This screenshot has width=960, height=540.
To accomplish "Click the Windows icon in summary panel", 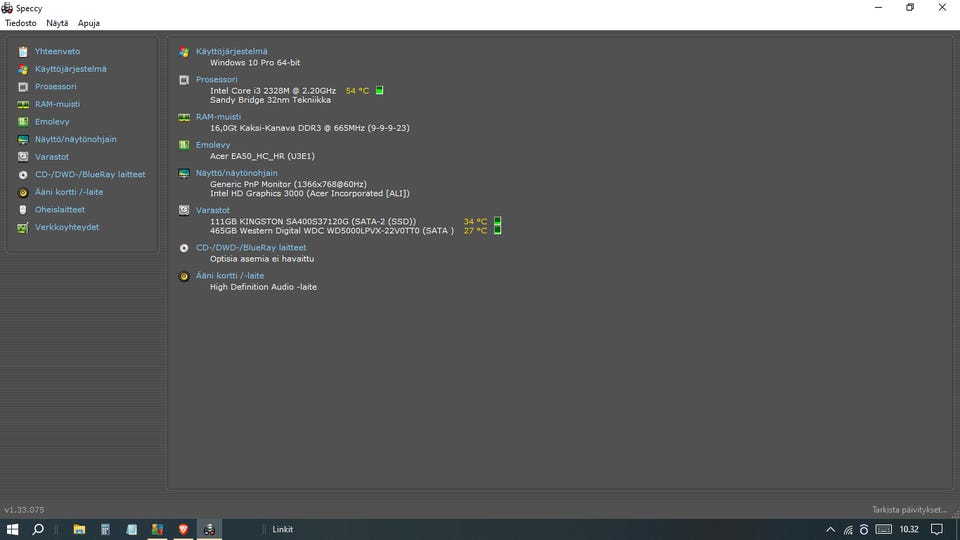I will coord(184,52).
